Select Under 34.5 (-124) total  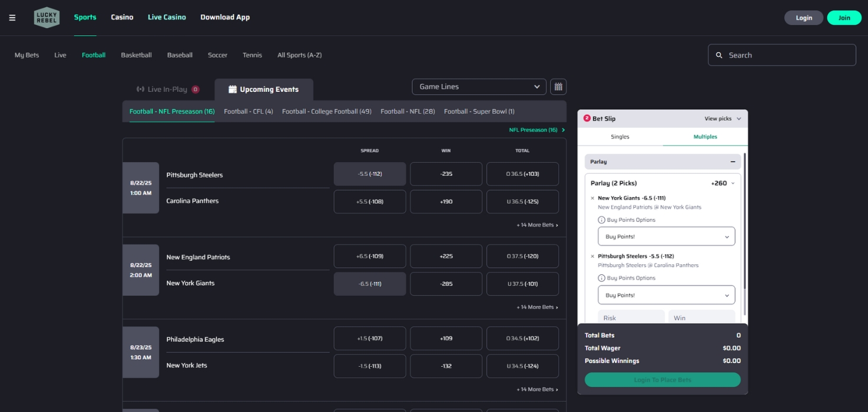[x=523, y=366]
